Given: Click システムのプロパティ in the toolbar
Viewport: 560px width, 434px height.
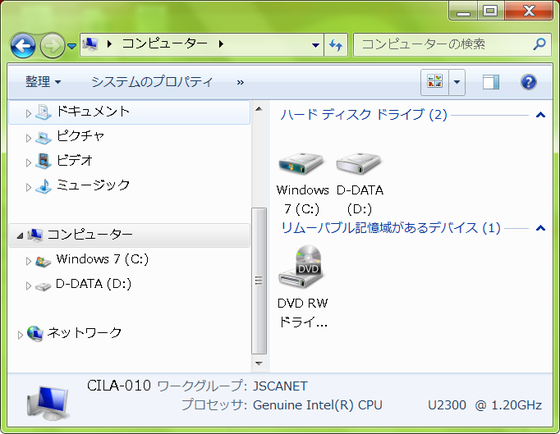Looking at the screenshot, I should click(x=152, y=82).
